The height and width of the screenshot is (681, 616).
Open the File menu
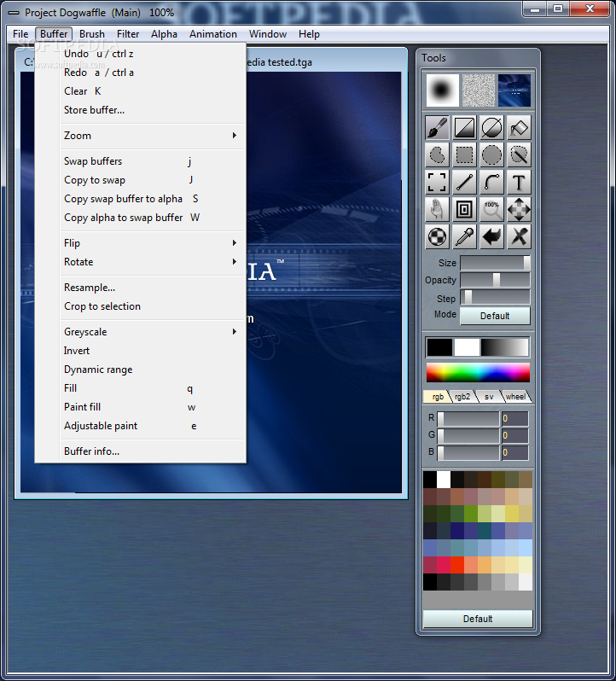point(20,34)
